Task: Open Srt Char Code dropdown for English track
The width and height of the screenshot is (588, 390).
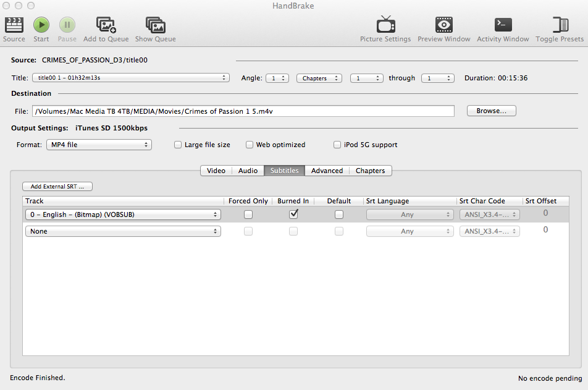Action: pos(490,214)
